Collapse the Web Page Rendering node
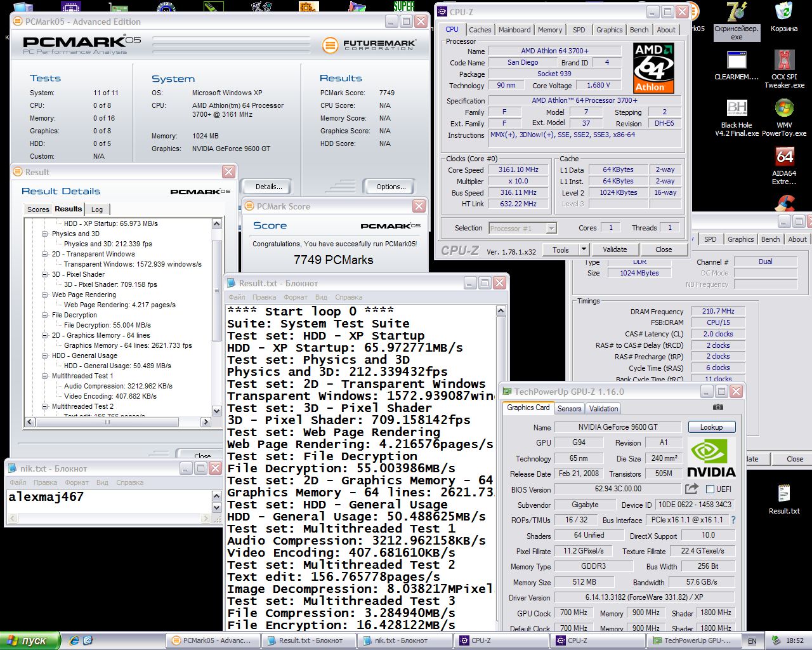 coord(45,295)
